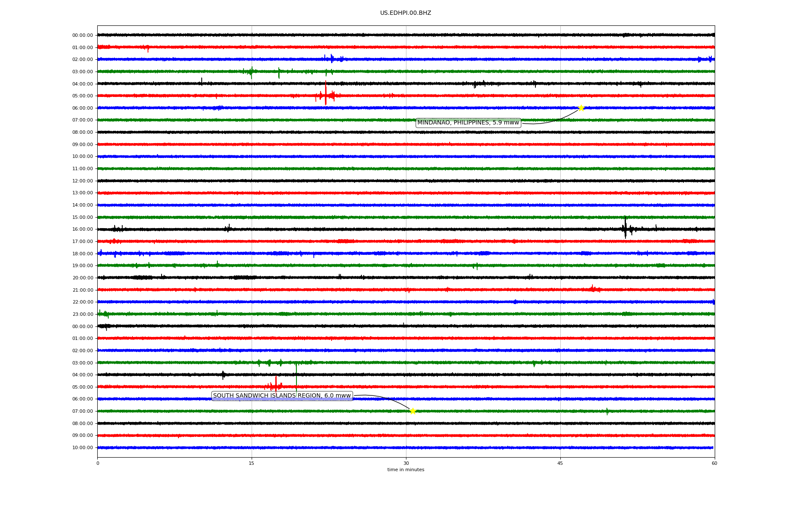The height and width of the screenshot is (508, 812).
Task: Click the blue burst on first 02:00:00 trace
Action: tap(332, 58)
